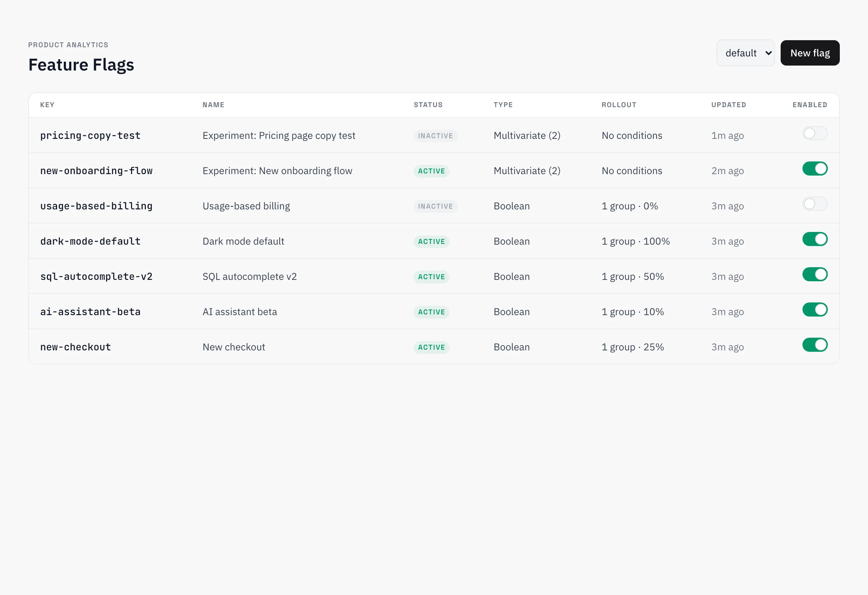Click the '1 group · 50%' rollout cell
868x595 pixels.
click(x=633, y=277)
